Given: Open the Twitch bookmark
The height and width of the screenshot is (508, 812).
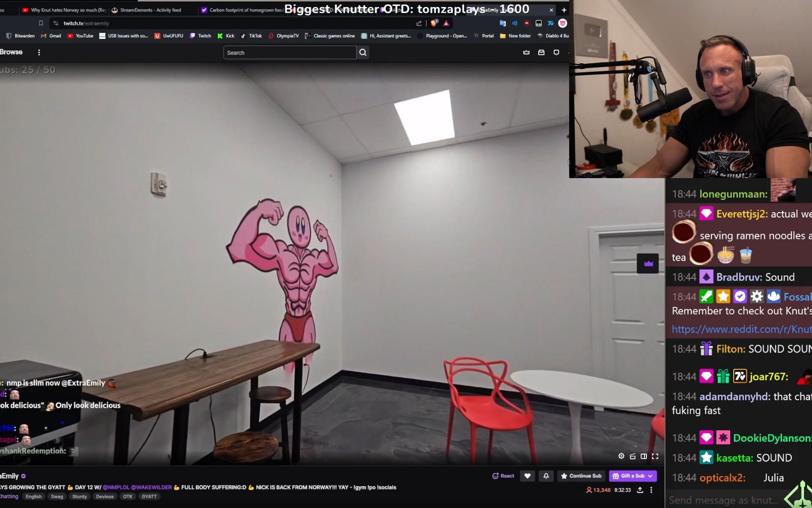Looking at the screenshot, I should [200, 36].
